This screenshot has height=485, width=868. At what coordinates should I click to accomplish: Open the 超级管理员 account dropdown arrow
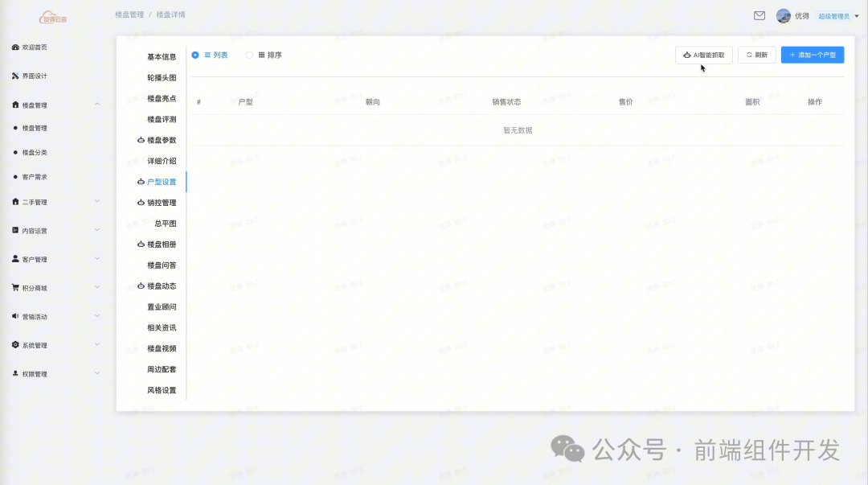click(857, 16)
